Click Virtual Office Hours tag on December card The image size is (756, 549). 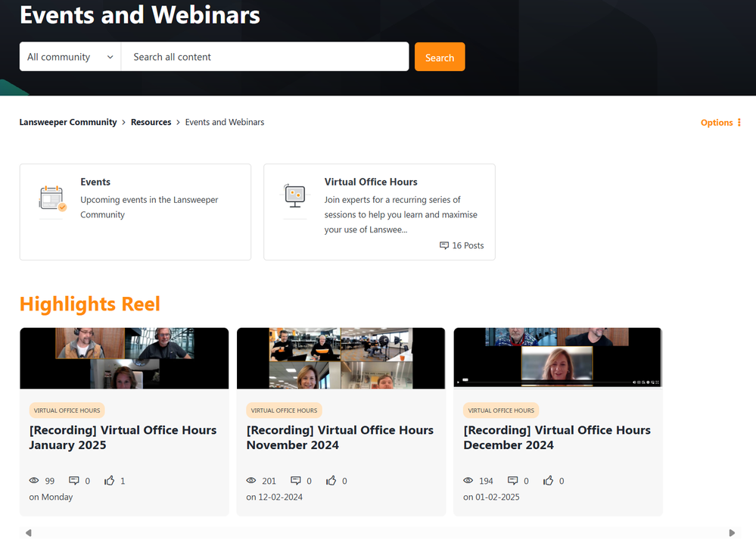coord(501,410)
